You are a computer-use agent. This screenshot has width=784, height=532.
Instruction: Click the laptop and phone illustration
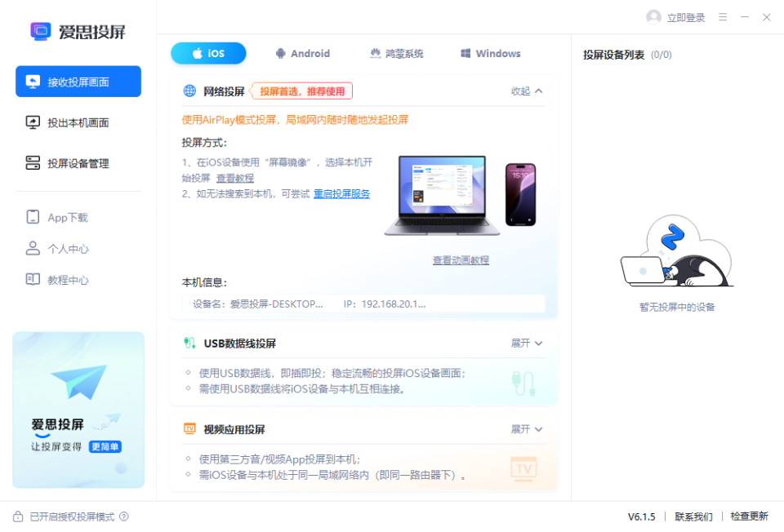[461, 195]
